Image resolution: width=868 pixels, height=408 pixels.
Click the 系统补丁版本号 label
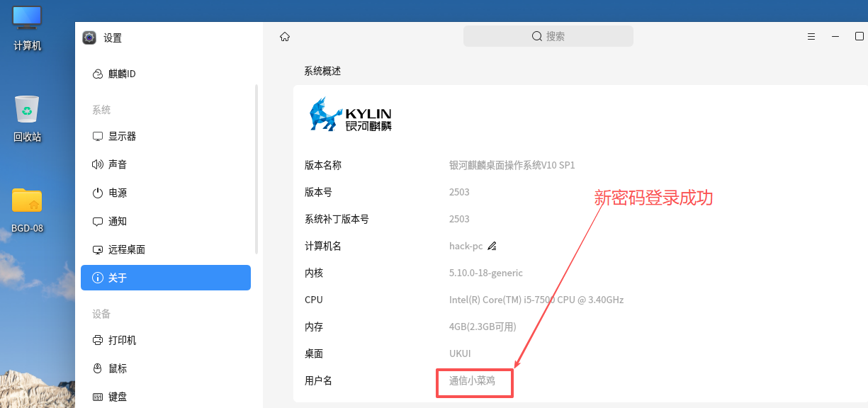337,219
